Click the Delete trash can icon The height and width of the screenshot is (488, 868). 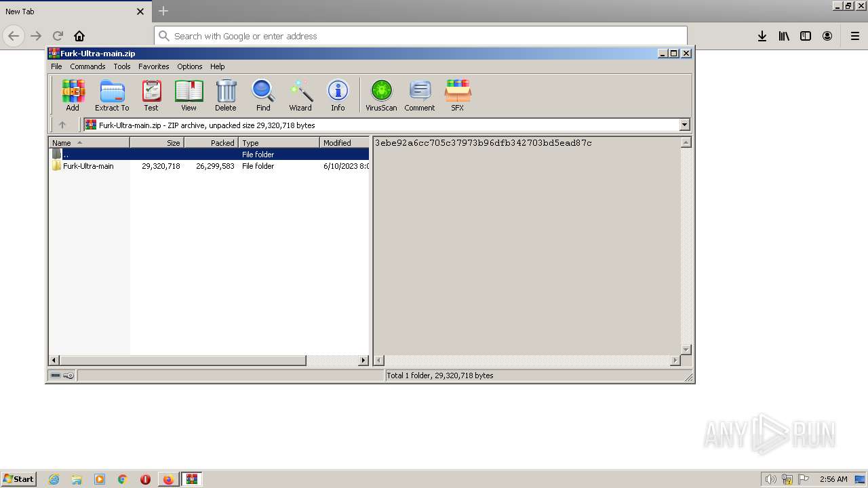[x=226, y=95]
